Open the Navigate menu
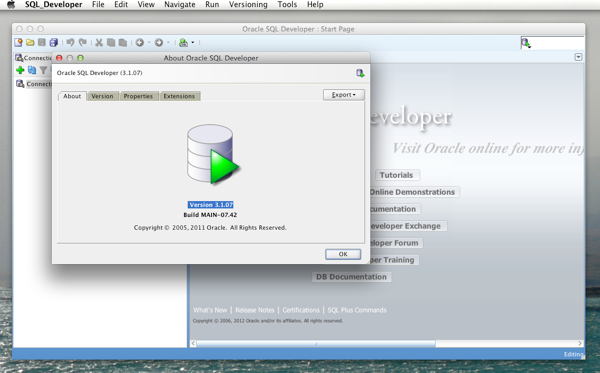Image resolution: width=600 pixels, height=373 pixels. pos(179,5)
